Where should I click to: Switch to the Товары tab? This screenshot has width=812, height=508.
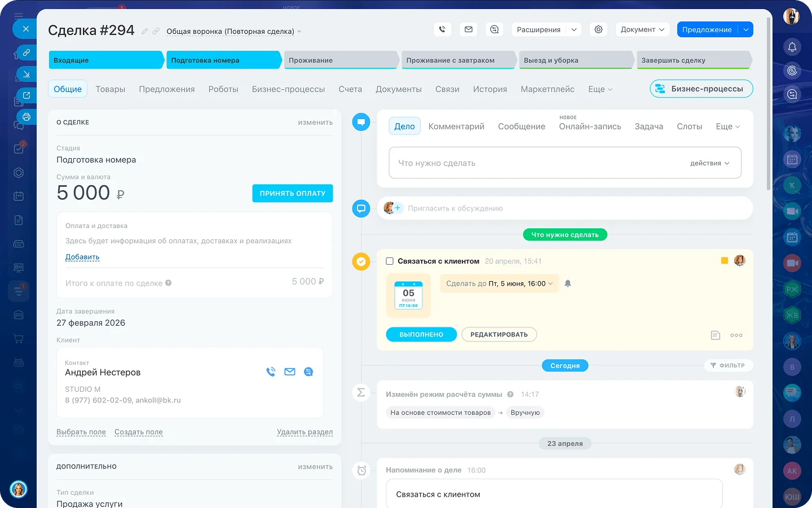(111, 89)
